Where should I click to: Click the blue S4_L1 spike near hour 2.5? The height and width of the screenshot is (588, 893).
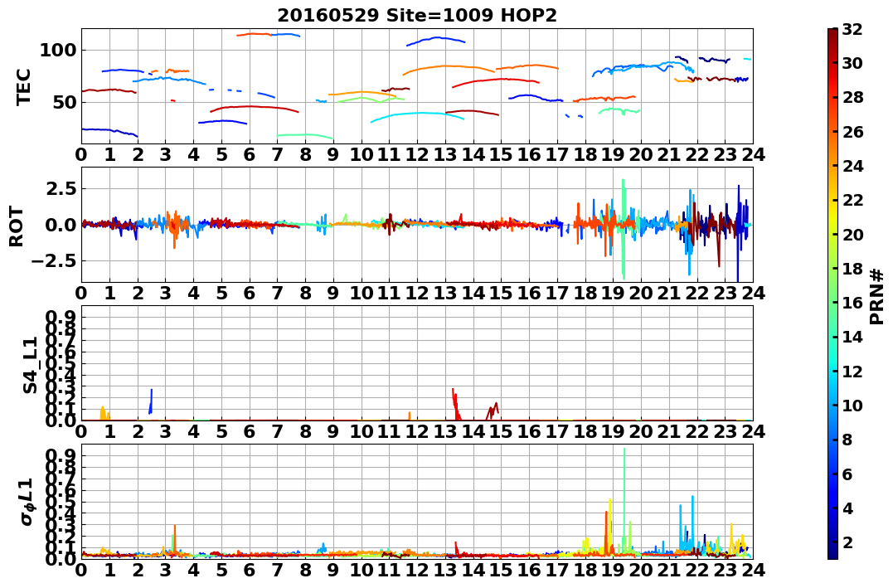(x=150, y=401)
